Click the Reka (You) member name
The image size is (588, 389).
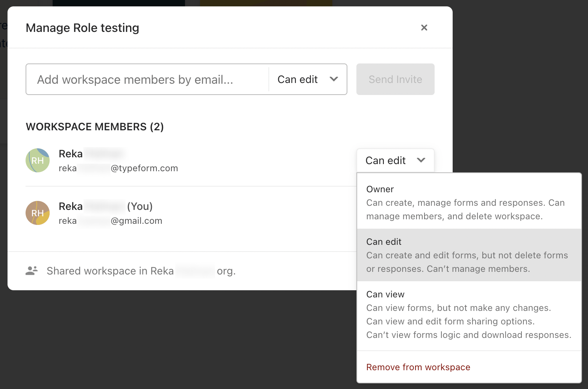point(106,206)
